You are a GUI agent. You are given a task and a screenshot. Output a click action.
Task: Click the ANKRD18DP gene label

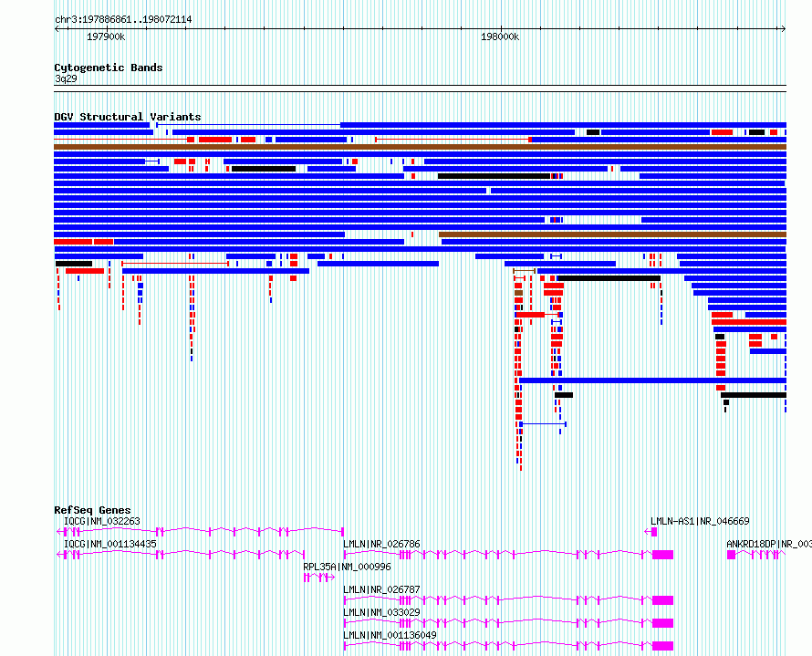[x=769, y=544]
